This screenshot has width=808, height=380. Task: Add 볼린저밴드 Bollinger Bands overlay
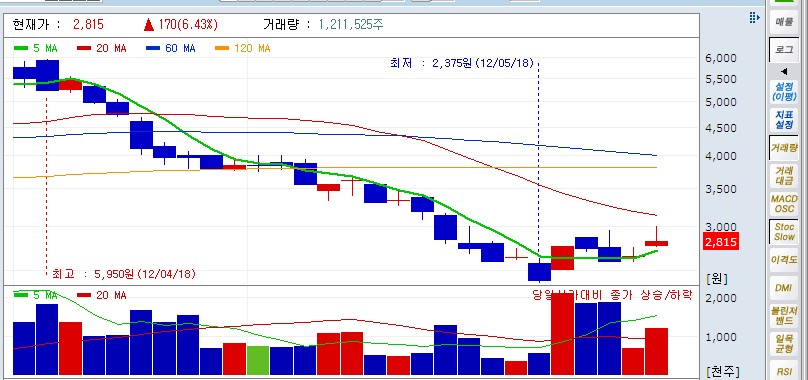[784, 315]
